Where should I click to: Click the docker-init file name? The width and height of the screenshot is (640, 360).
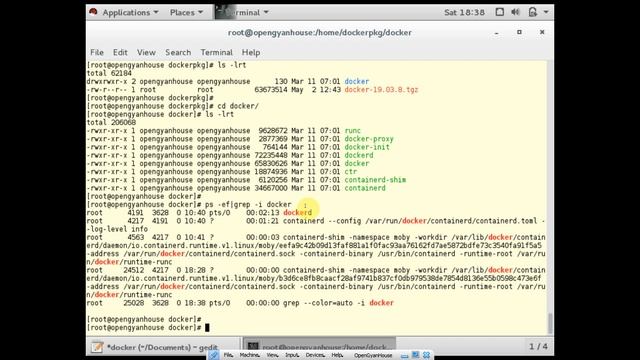(367, 147)
